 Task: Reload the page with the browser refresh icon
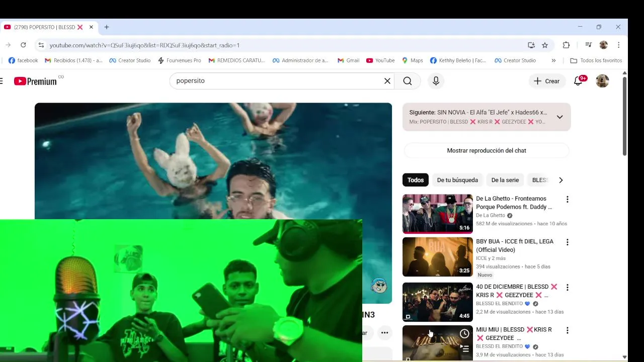coord(23,45)
